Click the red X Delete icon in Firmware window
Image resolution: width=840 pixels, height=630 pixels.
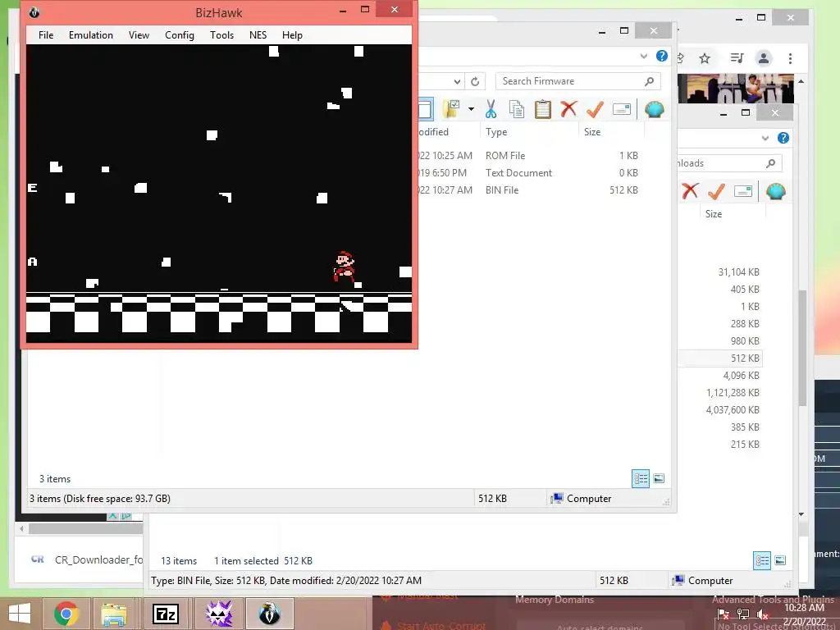pos(569,109)
